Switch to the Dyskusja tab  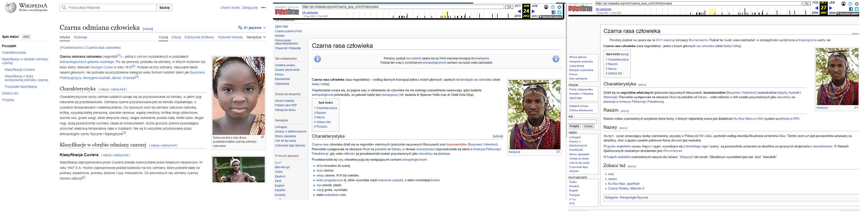pyautogui.click(x=80, y=37)
